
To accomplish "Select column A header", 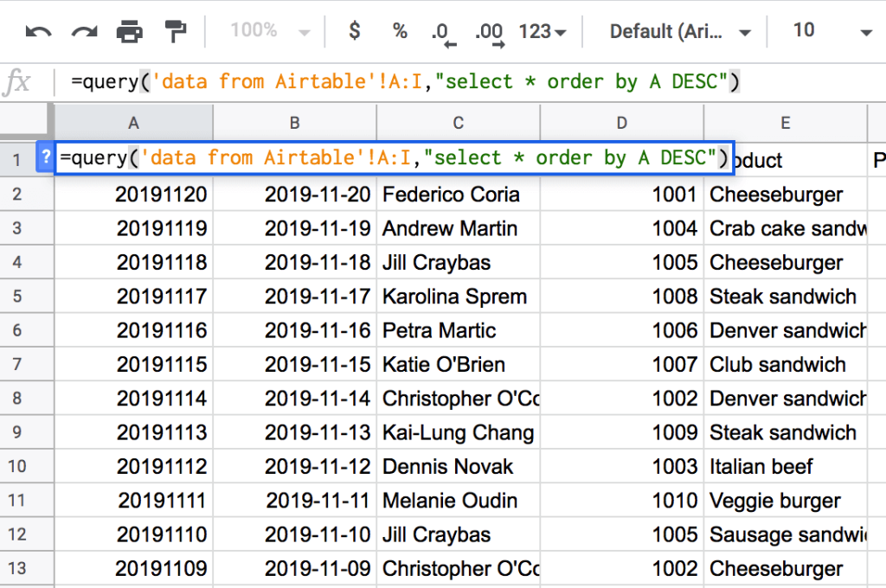I will pos(133,123).
